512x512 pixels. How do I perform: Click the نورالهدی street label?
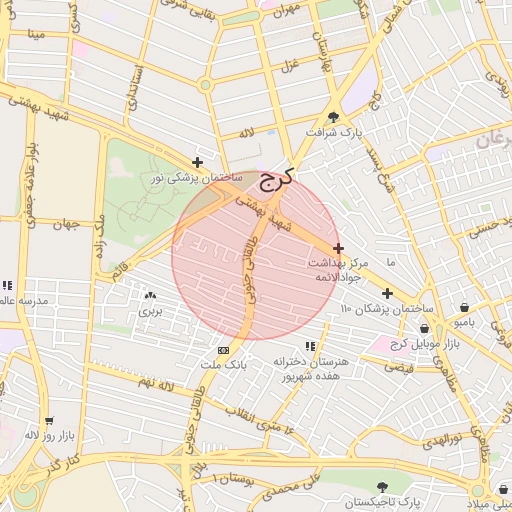point(442,441)
